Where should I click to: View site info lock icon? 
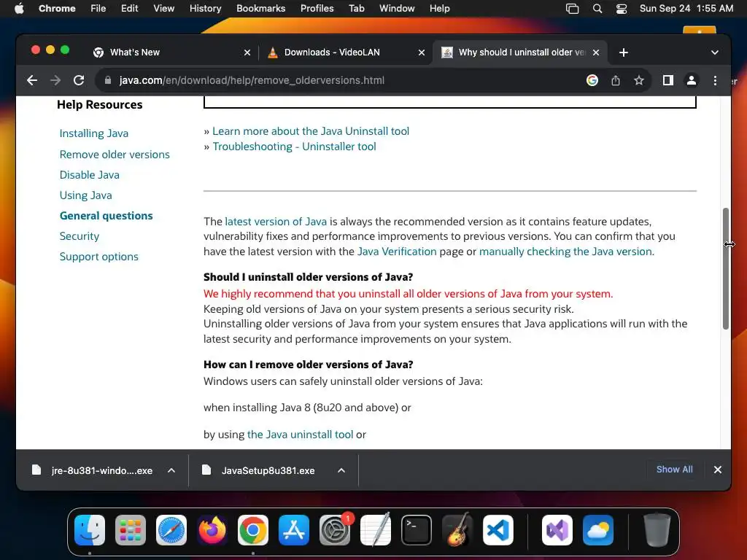(x=108, y=80)
